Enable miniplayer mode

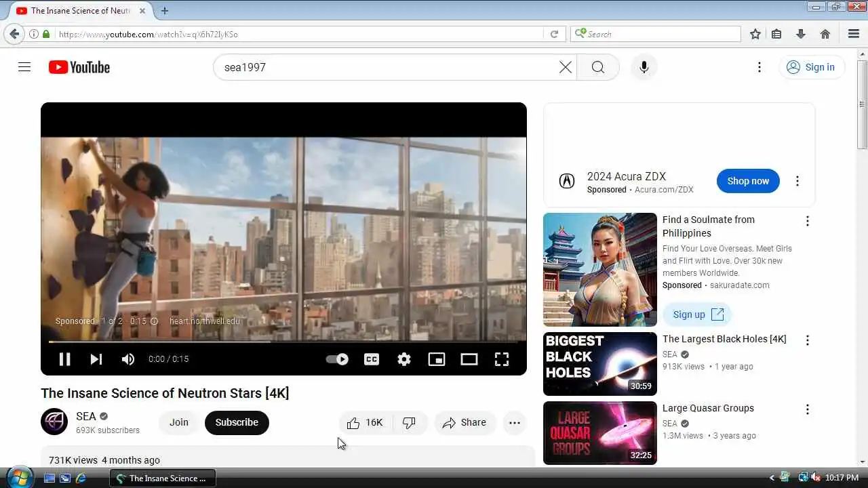pyautogui.click(x=437, y=359)
